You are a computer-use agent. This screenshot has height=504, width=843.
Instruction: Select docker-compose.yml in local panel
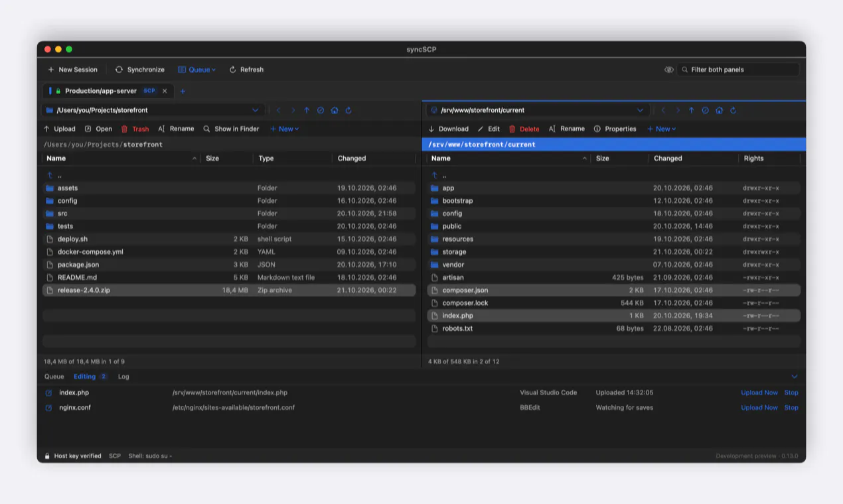click(x=229, y=252)
